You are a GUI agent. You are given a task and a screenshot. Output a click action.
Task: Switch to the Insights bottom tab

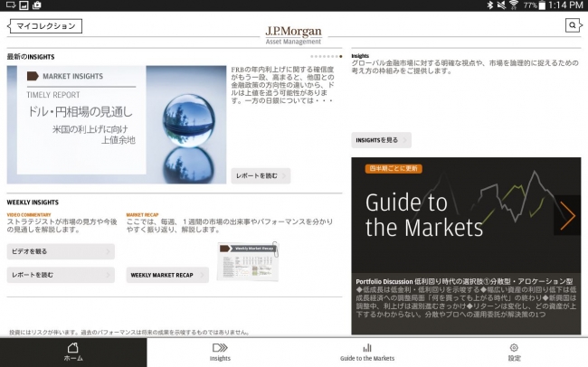220,353
